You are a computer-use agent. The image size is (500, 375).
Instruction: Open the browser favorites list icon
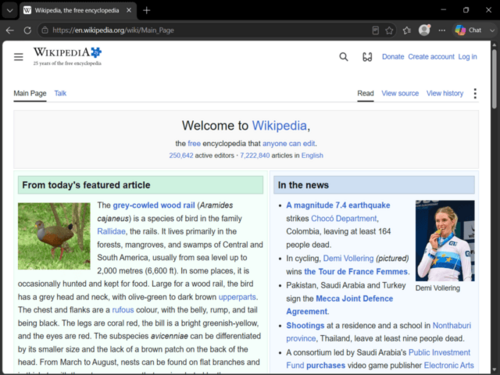[407, 31]
